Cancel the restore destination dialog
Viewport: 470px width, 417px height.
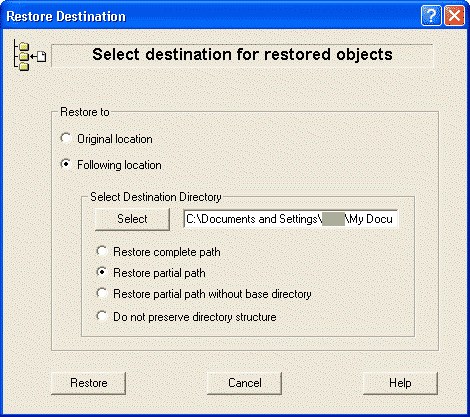pos(245,383)
